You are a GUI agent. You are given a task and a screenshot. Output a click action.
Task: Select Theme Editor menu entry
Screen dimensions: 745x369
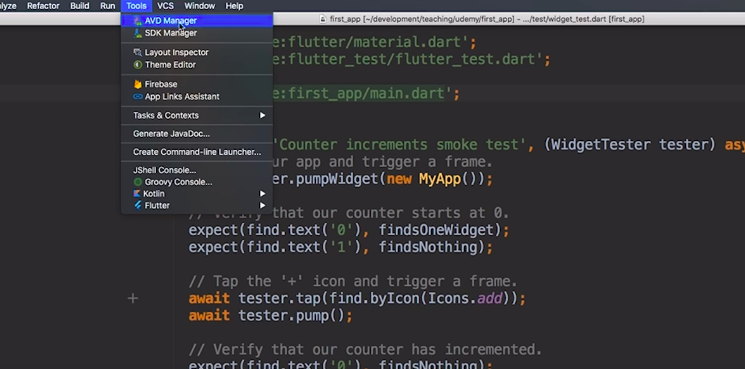tap(197, 65)
